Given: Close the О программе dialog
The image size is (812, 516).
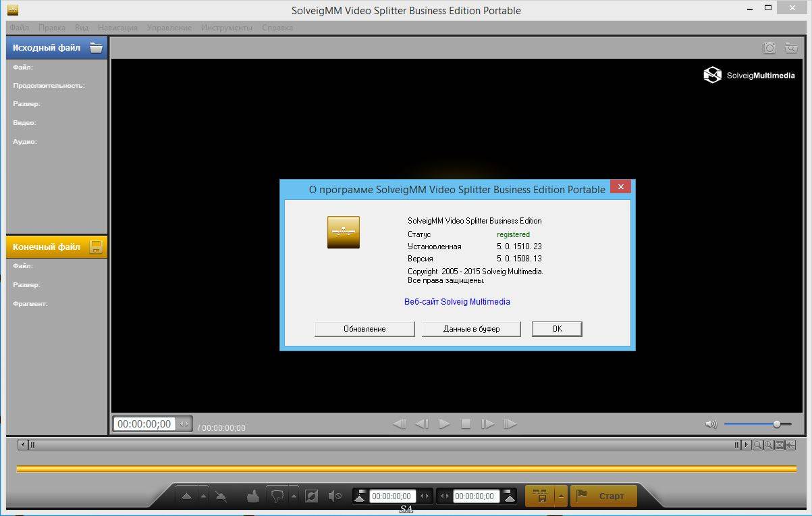Looking at the screenshot, I should (621, 187).
